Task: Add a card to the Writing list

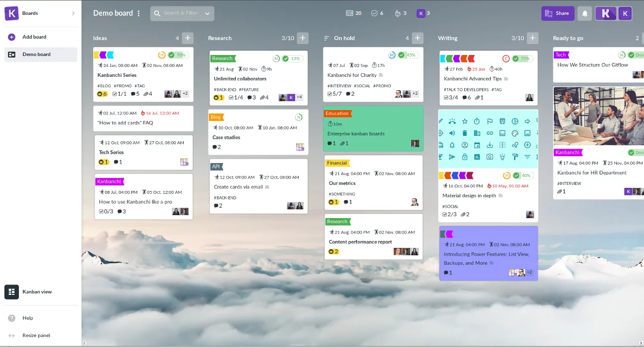Action: (x=533, y=38)
